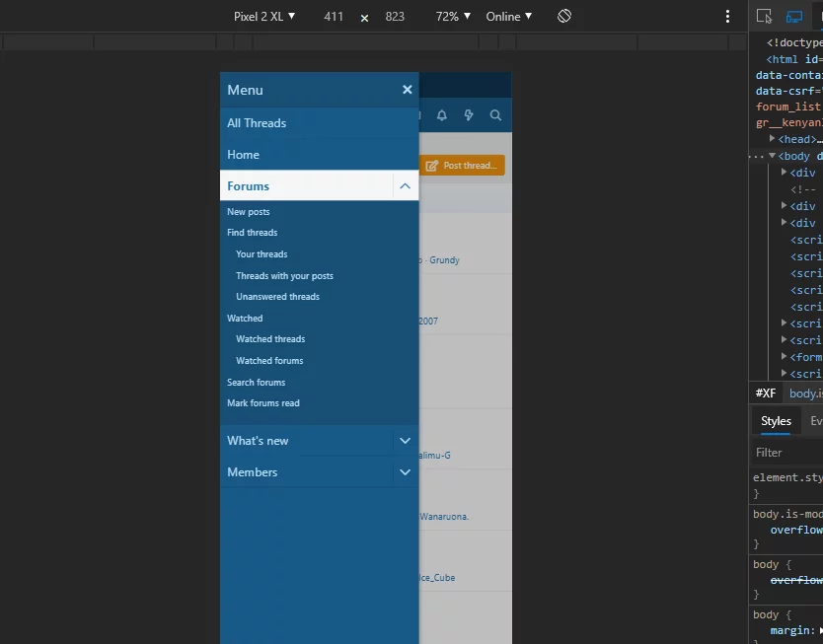This screenshot has width=823, height=644.
Task: Focus the Styles Filter input
Action: (787, 453)
